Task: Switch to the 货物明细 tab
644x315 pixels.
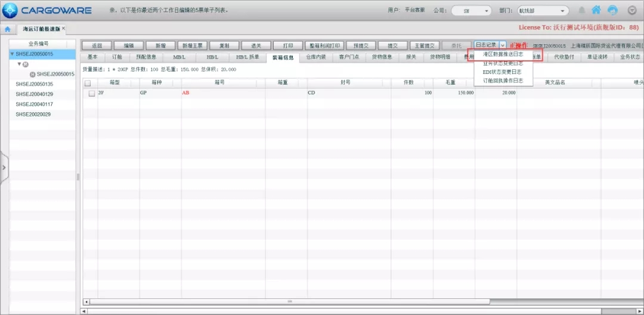Action: pos(440,57)
